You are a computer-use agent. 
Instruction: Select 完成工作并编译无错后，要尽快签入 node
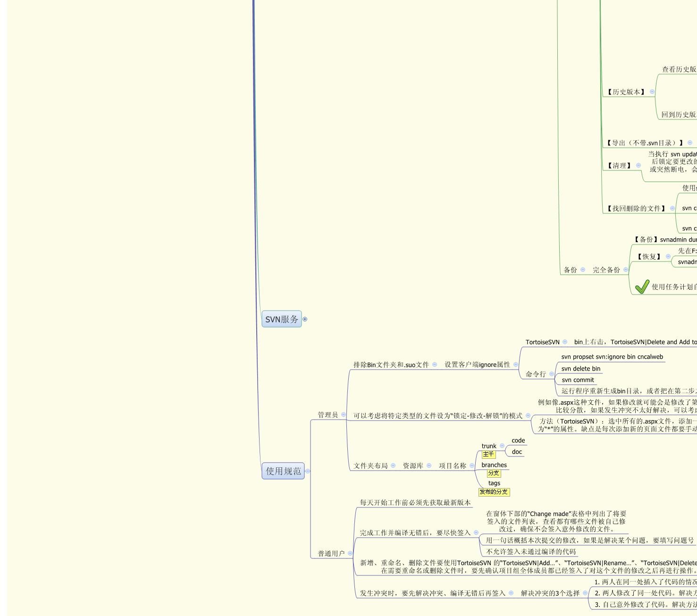tap(415, 532)
